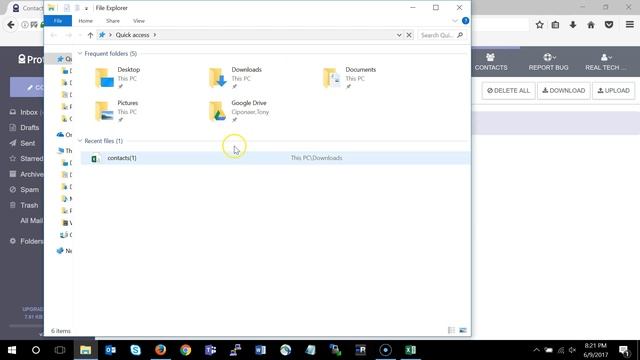Open Customize Quick Access Toolbar dropdown

pos(86,8)
